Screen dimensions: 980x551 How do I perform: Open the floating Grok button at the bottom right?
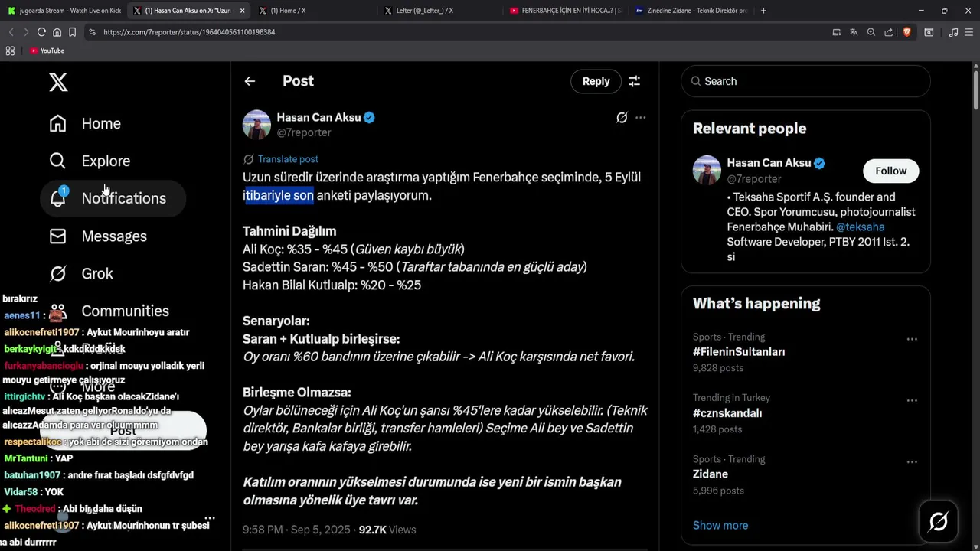pyautogui.click(x=939, y=522)
